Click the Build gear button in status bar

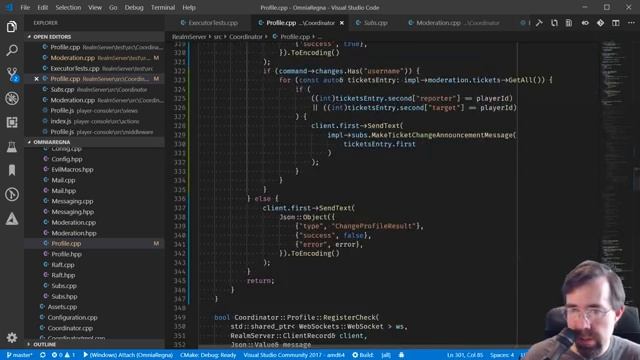click(x=363, y=355)
